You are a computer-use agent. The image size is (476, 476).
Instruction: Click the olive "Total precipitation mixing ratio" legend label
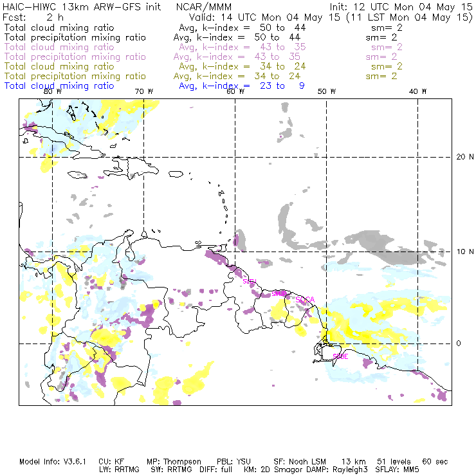[x=75, y=76]
